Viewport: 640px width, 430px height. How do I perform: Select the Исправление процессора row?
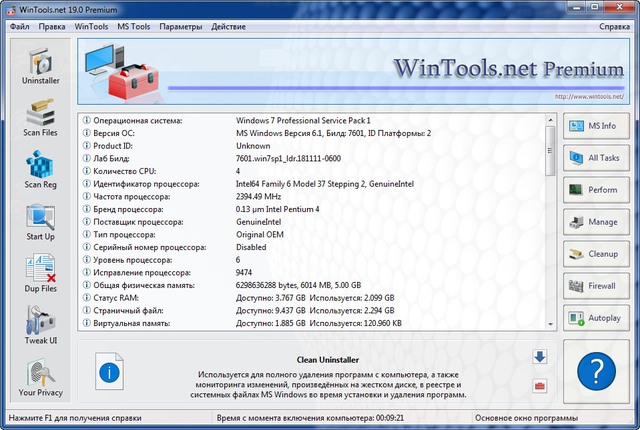pos(311,272)
